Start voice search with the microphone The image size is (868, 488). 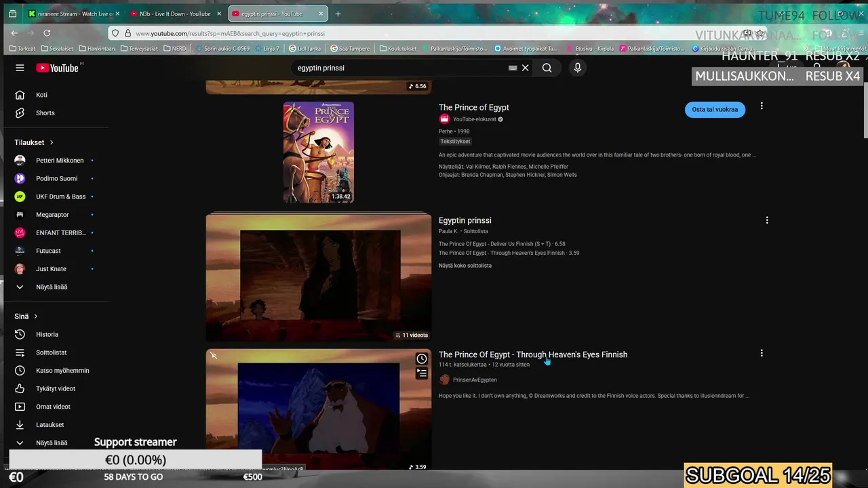click(578, 68)
